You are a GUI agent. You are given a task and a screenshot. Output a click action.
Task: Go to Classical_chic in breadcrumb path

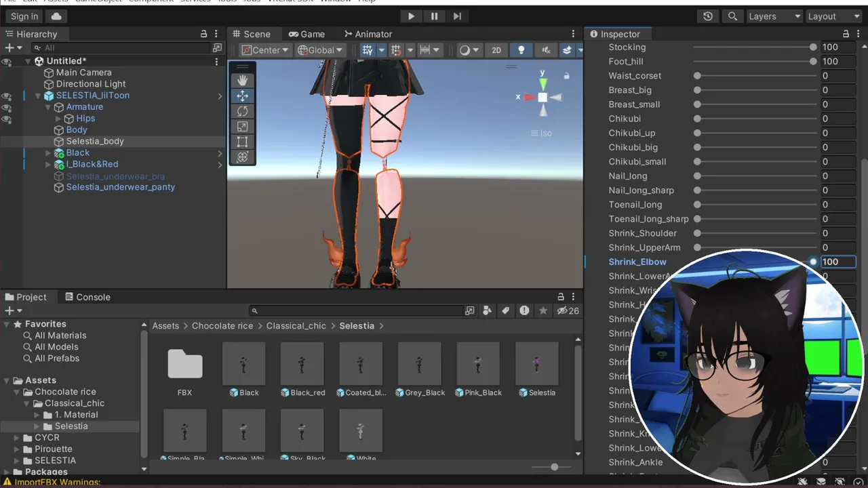point(296,326)
